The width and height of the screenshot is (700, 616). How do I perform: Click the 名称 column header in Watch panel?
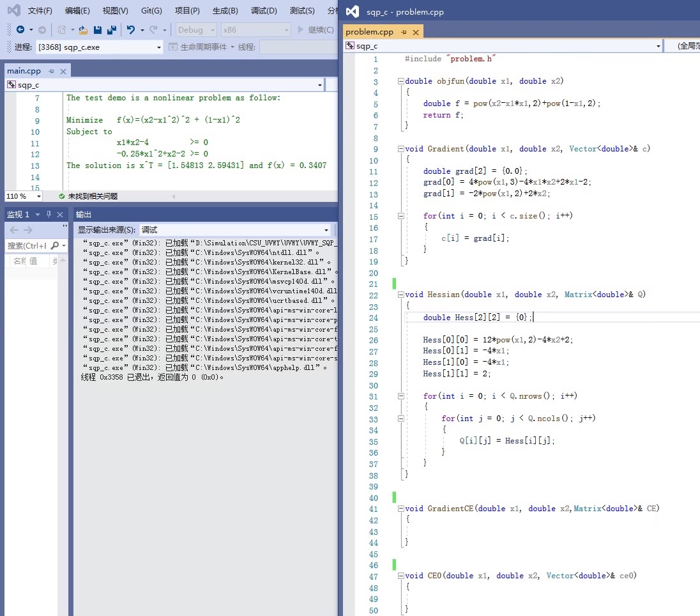tap(19, 261)
